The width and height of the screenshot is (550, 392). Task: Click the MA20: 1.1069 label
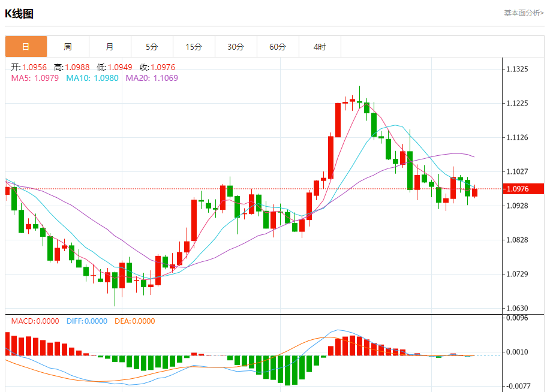[x=152, y=78]
